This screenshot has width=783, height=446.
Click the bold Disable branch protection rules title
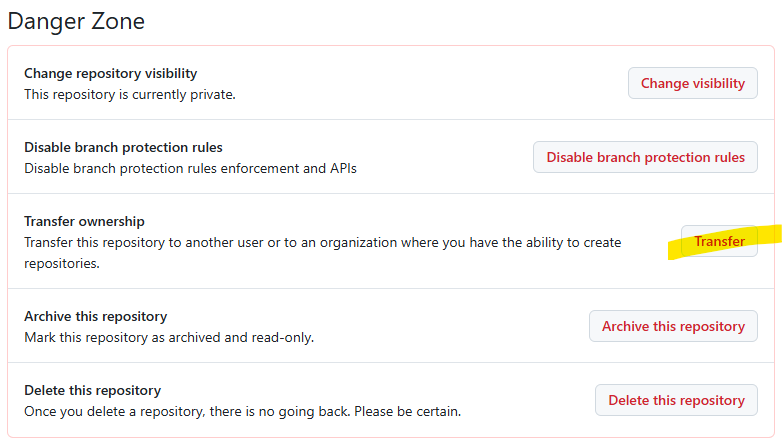(123, 147)
